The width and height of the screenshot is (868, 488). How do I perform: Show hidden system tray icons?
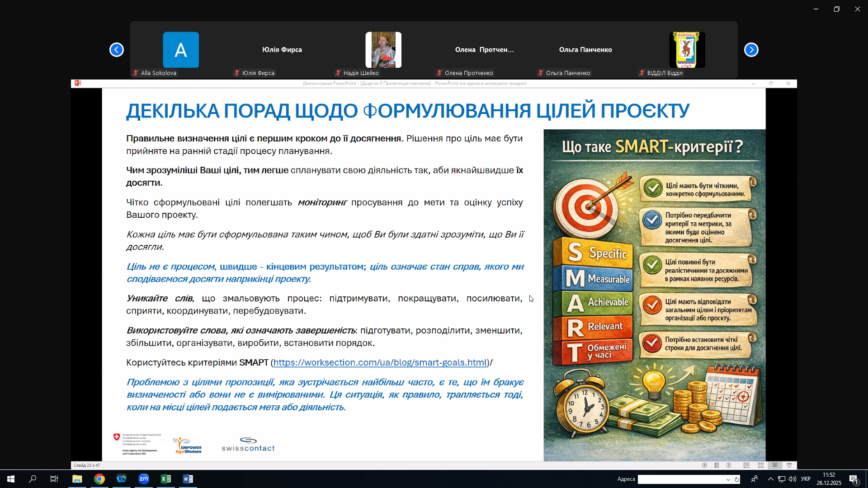click(770, 479)
